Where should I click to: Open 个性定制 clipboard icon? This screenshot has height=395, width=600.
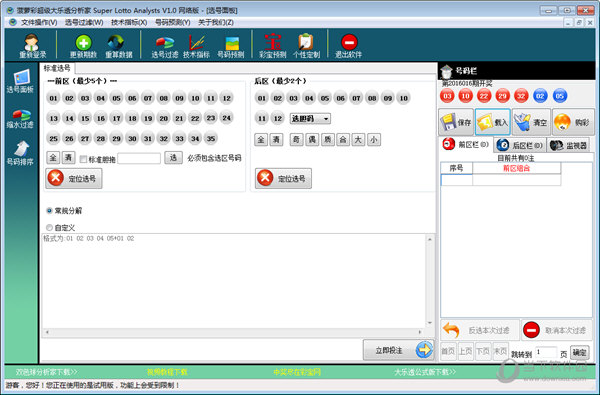[x=306, y=47]
